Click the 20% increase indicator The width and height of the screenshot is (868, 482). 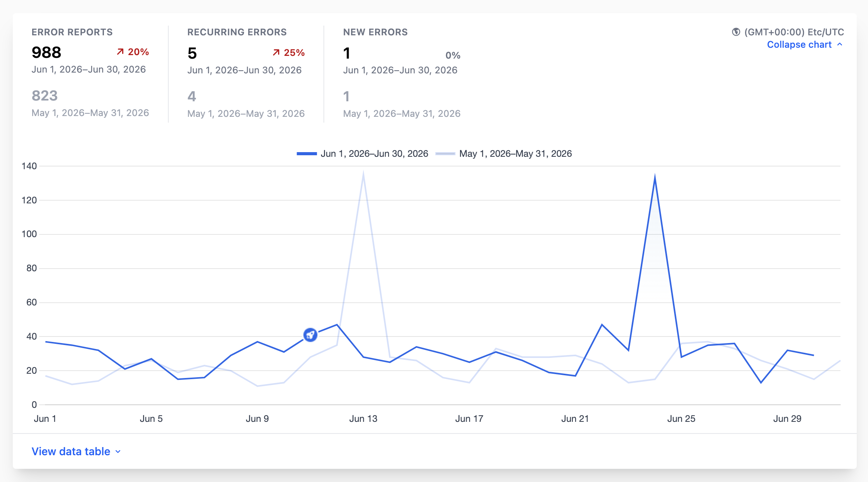(x=133, y=52)
